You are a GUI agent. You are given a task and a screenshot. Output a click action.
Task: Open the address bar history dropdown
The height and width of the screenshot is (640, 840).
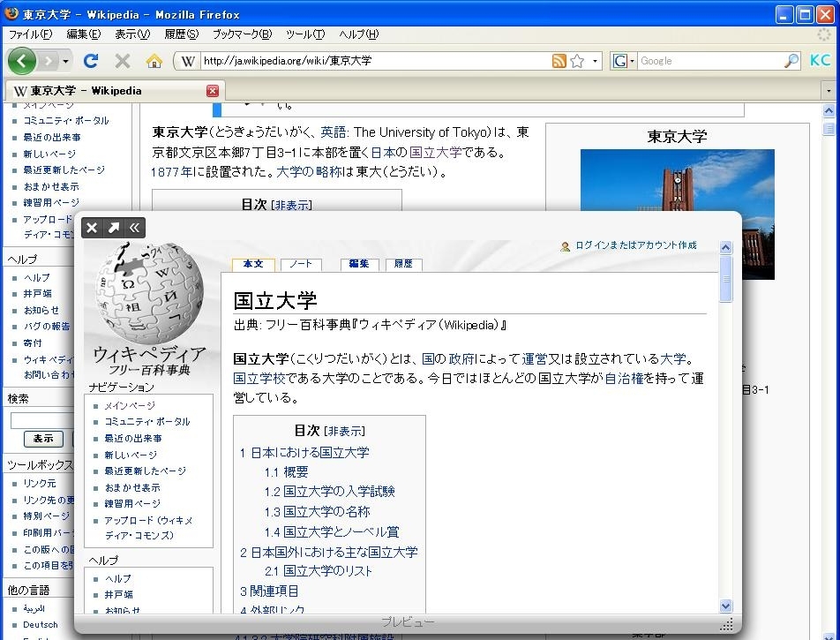pos(595,61)
